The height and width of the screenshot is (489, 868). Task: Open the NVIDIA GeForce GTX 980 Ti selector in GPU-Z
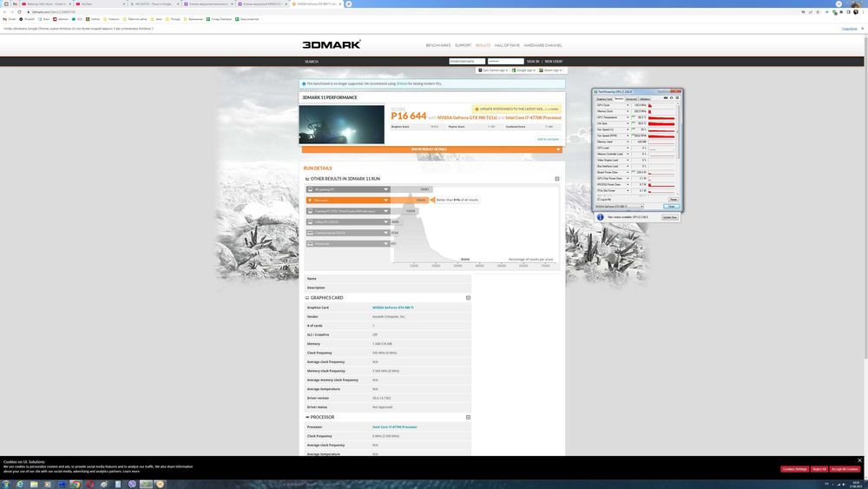[620, 207]
